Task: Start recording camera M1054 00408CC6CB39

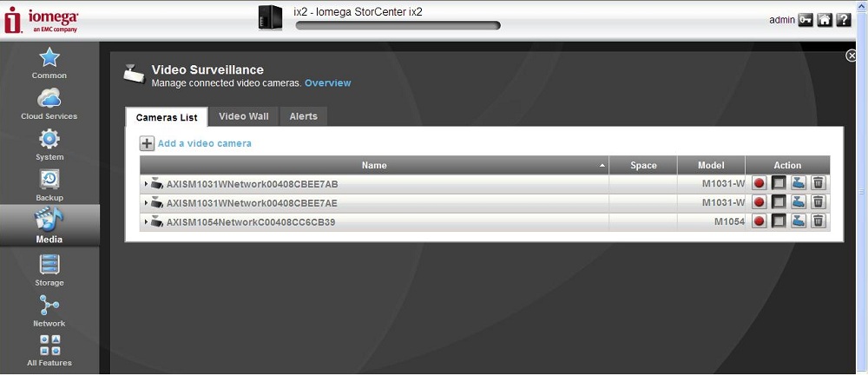Action: coord(759,221)
